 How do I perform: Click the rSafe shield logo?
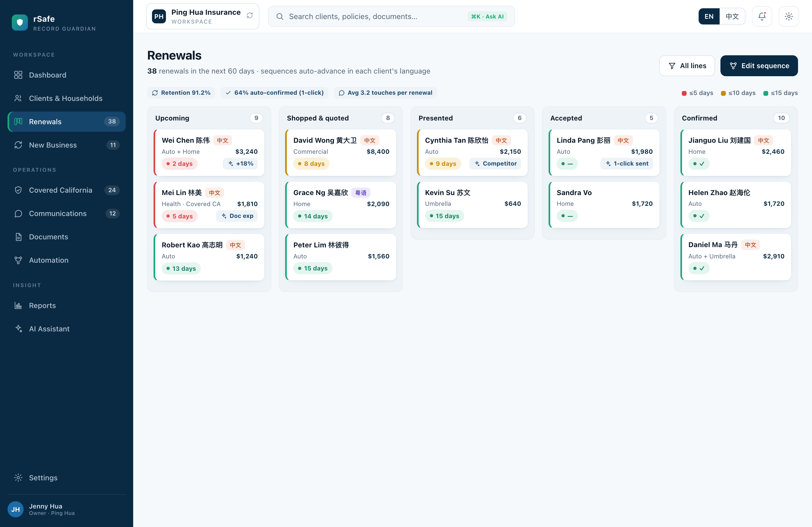point(20,23)
